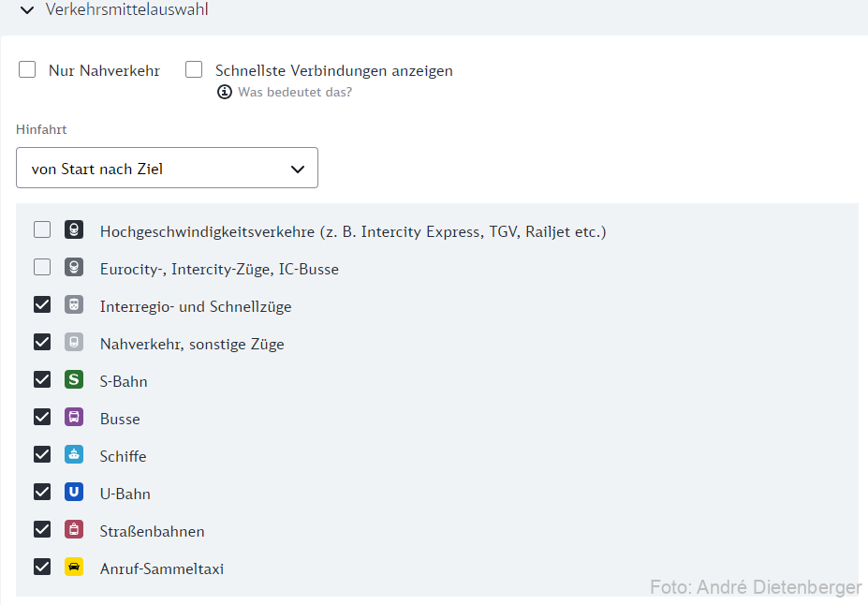This screenshot has width=868, height=605.
Task: Click the high-speed train (ICE) icon
Action: tap(74, 229)
